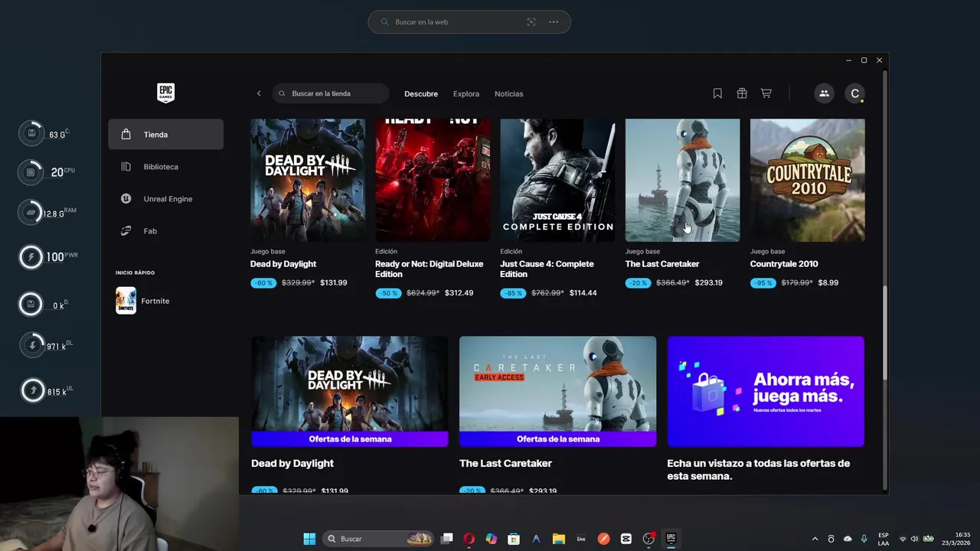The width and height of the screenshot is (980, 551).
Task: Show hidden system tray icons
Action: click(x=815, y=539)
